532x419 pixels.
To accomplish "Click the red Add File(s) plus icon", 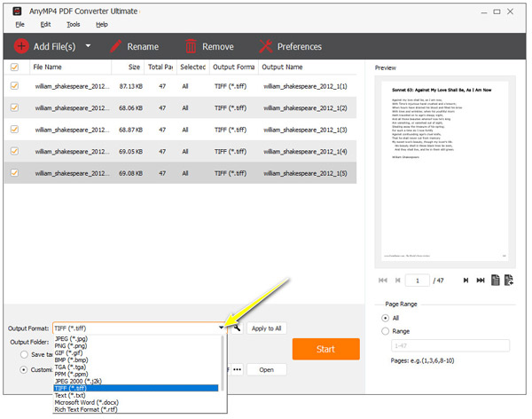I will click(x=21, y=46).
